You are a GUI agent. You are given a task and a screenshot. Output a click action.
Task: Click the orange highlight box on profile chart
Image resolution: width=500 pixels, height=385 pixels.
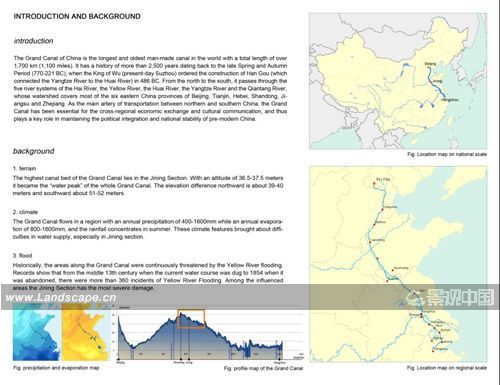pyautogui.click(x=191, y=319)
